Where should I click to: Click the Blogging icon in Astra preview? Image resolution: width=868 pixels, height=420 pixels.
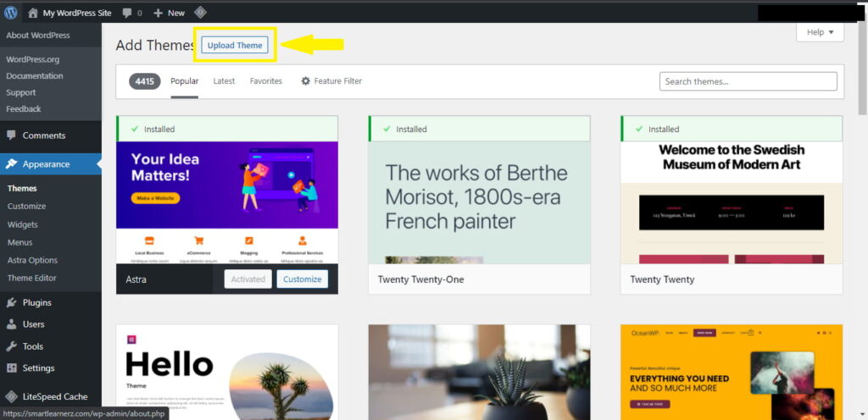pos(249,240)
